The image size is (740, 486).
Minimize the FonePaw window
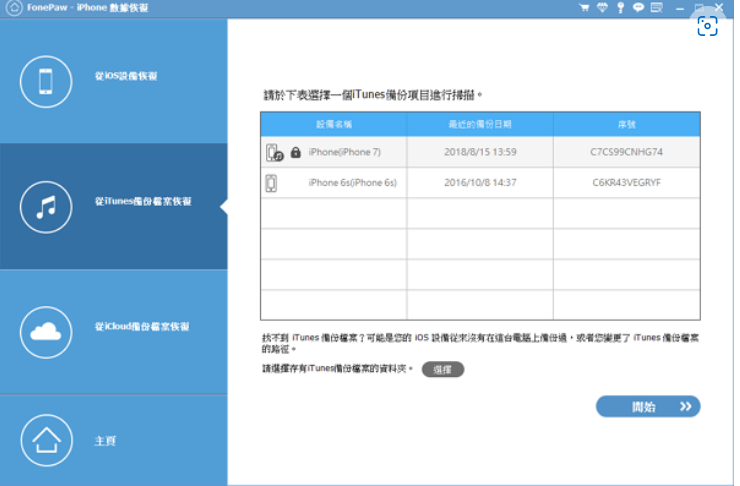(x=680, y=8)
